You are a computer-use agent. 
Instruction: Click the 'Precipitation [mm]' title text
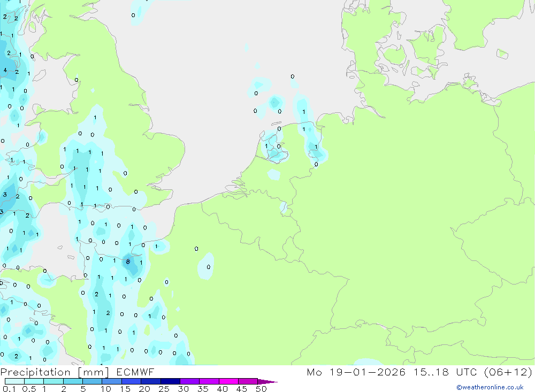point(55,372)
